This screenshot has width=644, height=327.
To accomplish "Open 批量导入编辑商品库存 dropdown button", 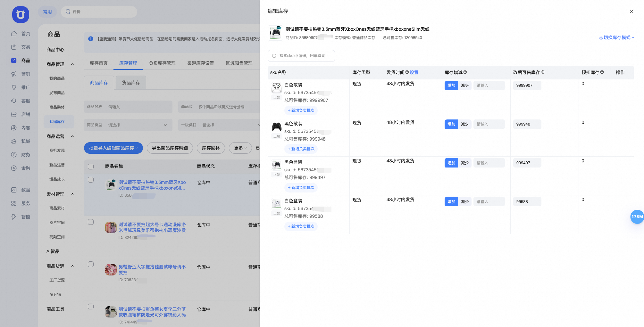I will [113, 148].
